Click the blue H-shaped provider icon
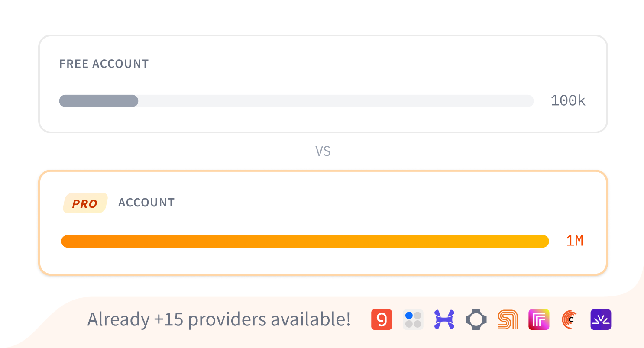The height and width of the screenshot is (348, 644). tap(444, 320)
